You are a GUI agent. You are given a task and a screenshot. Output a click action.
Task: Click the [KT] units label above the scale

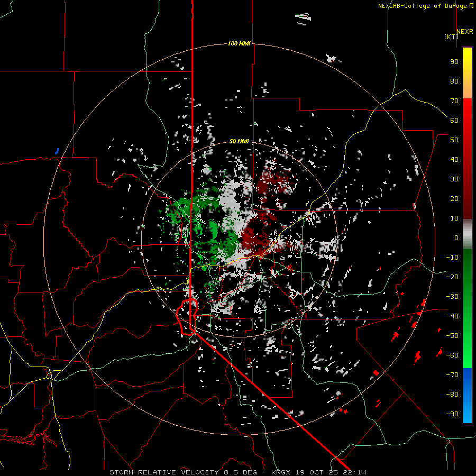[x=452, y=36]
